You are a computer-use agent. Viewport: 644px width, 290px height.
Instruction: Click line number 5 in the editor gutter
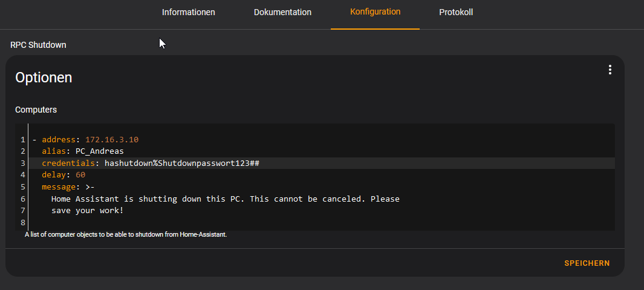click(22, 187)
